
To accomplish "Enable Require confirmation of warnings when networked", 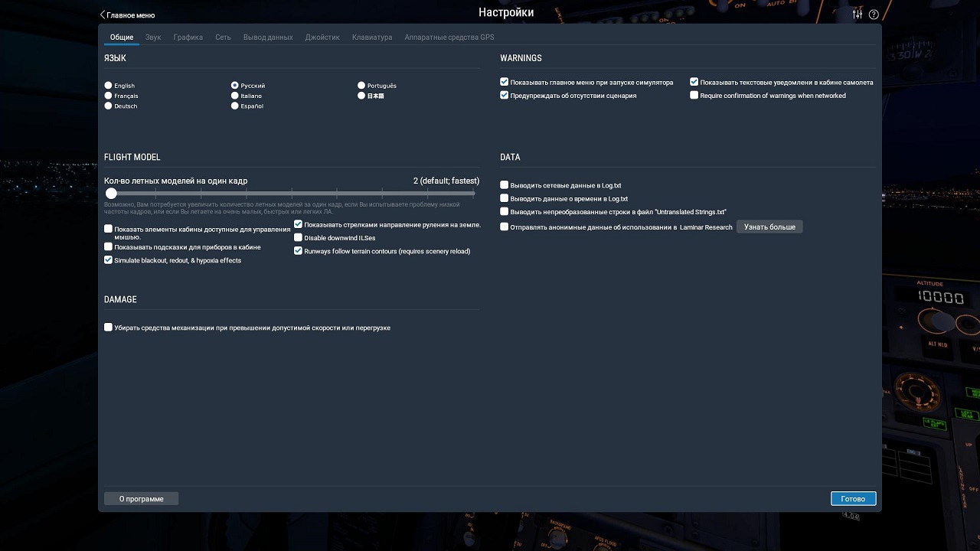I will 694,96.
